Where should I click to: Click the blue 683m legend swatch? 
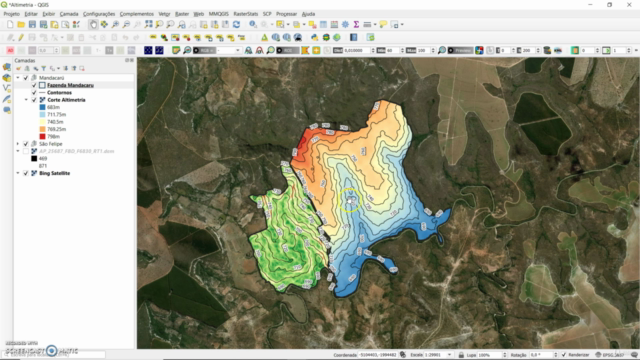click(x=42, y=107)
